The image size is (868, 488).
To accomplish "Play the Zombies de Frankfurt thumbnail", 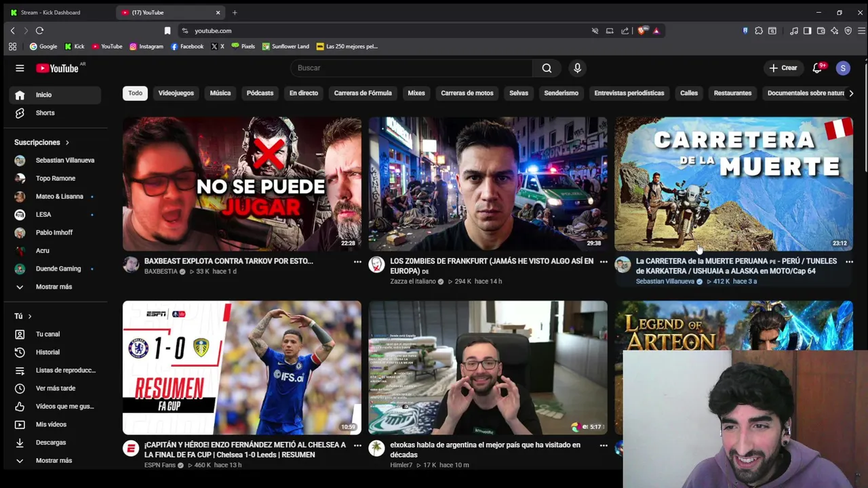I will (x=488, y=184).
